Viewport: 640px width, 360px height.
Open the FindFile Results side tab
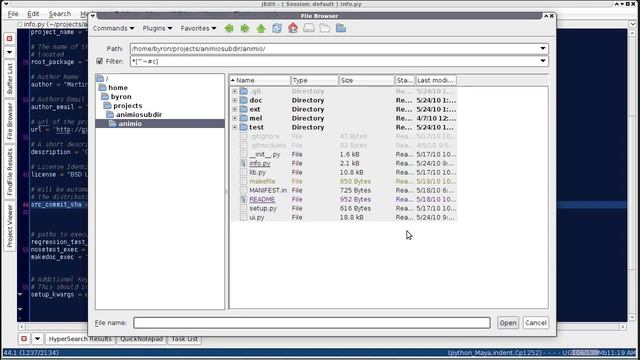(10, 172)
